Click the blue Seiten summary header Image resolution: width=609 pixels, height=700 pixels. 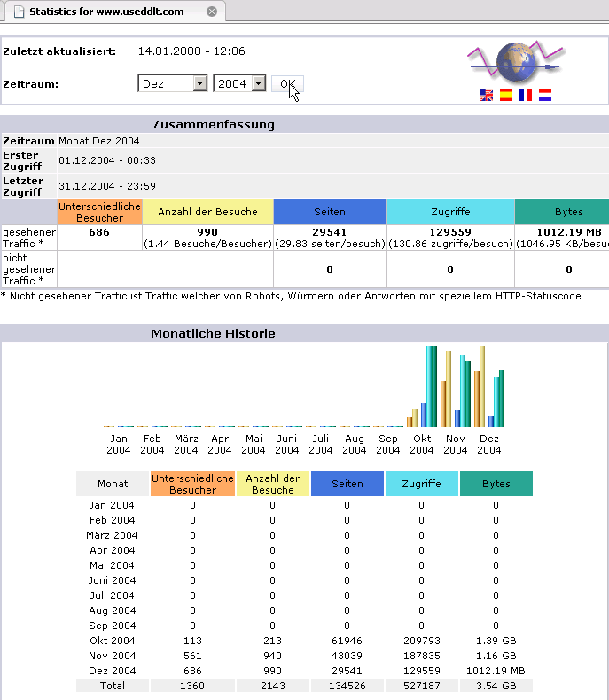(x=330, y=212)
